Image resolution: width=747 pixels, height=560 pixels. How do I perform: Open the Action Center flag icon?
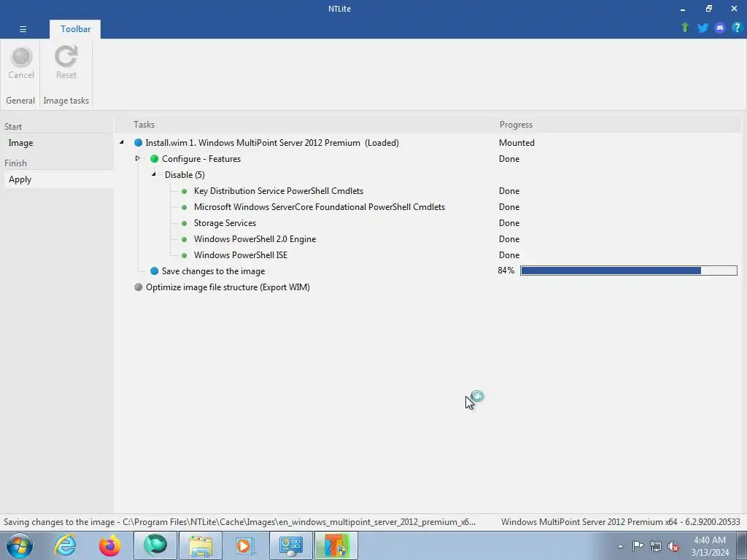638,545
